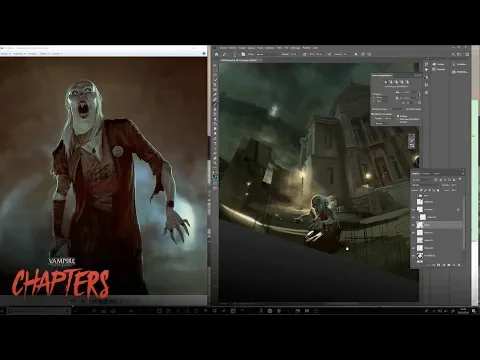Hide the clipped layer via its eye icon
The height and width of the screenshot is (360, 480).
pyautogui.click(x=413, y=217)
